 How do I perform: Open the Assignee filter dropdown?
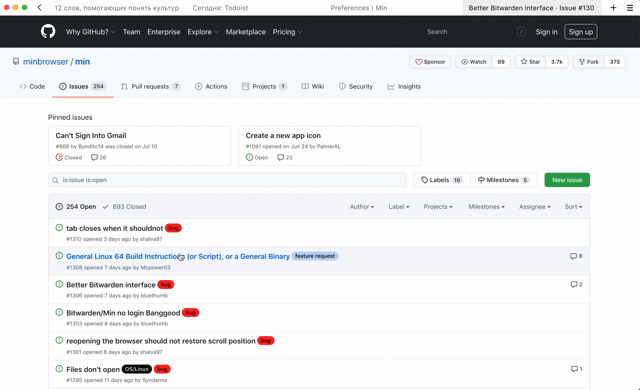[535, 207]
